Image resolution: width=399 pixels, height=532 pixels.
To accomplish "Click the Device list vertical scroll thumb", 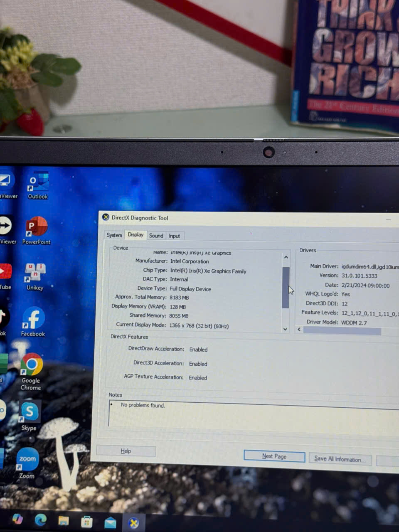I will pos(286,287).
